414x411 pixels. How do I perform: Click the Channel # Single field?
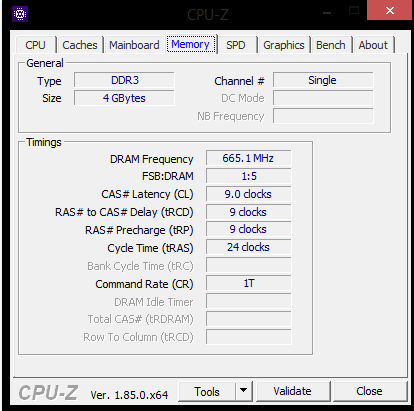point(323,80)
